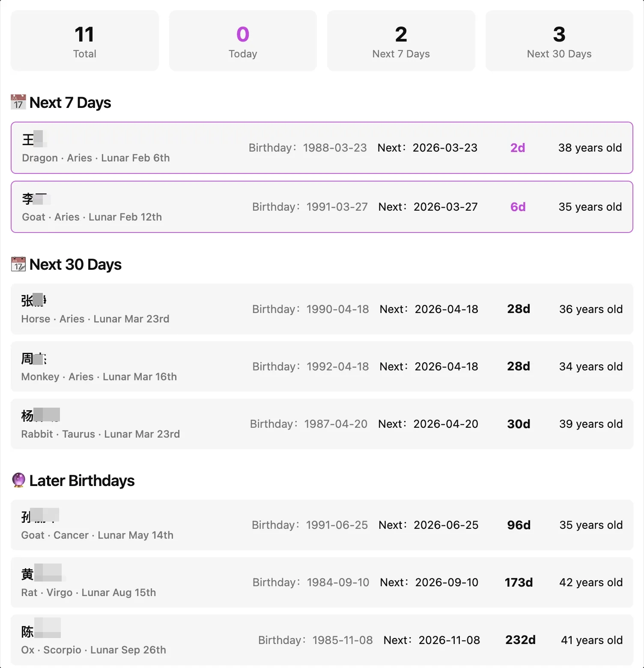
Task: Click the purple 2d countdown badge
Action: (518, 148)
